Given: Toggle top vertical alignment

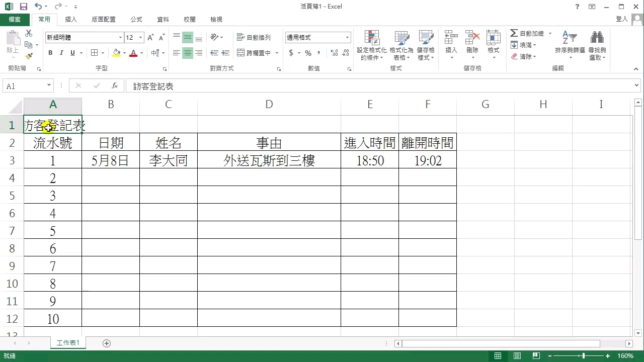Looking at the screenshot, I should 177,38.
